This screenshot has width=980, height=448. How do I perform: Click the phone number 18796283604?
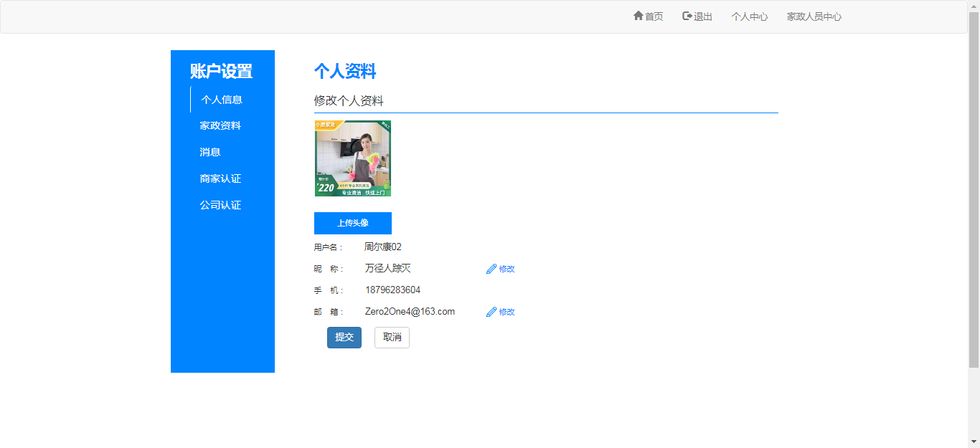point(392,290)
